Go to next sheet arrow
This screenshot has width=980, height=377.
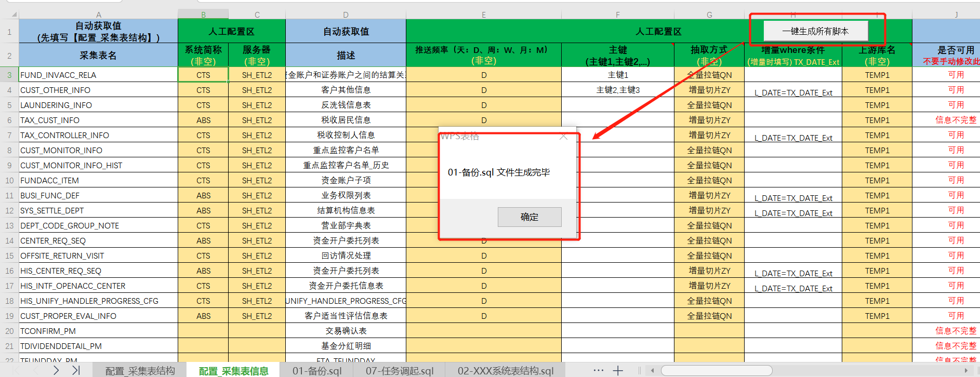pos(56,370)
